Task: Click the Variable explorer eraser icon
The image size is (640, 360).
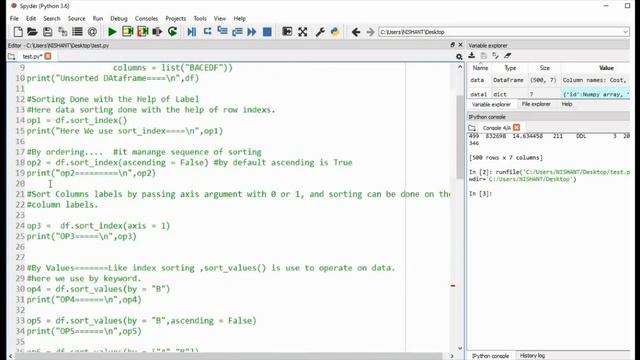Action: point(507,56)
